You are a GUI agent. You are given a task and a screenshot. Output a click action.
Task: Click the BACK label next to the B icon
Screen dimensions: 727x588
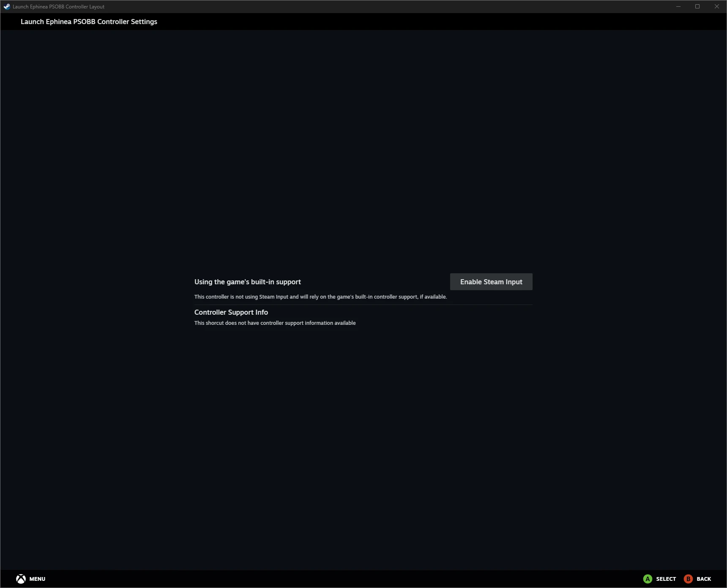[x=703, y=579]
